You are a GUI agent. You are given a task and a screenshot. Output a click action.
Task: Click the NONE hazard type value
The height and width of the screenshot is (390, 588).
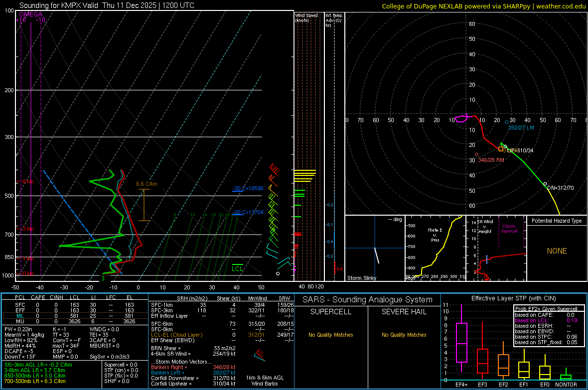(557, 251)
